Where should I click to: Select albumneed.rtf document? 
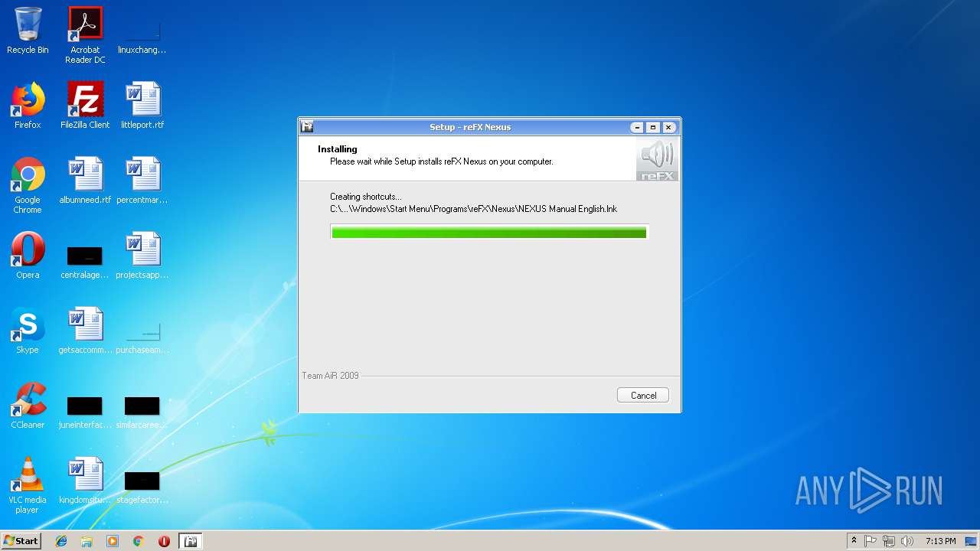[x=85, y=181]
